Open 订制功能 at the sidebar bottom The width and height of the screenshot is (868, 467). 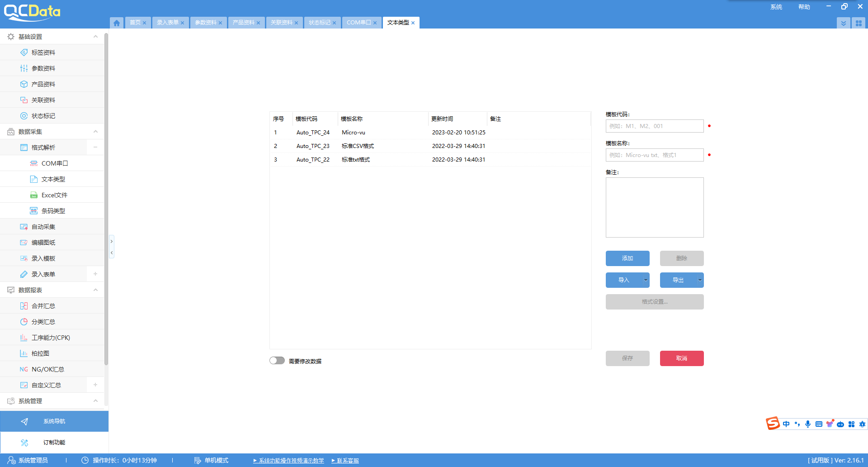tap(54, 443)
